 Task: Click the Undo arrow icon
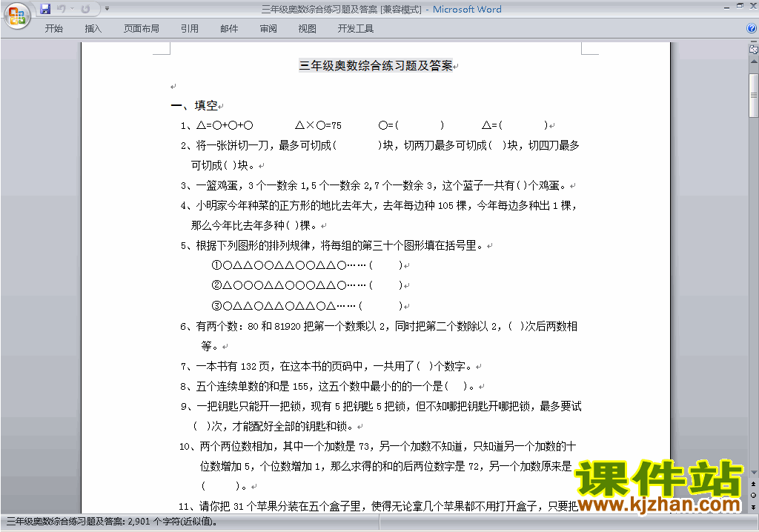coord(61,9)
